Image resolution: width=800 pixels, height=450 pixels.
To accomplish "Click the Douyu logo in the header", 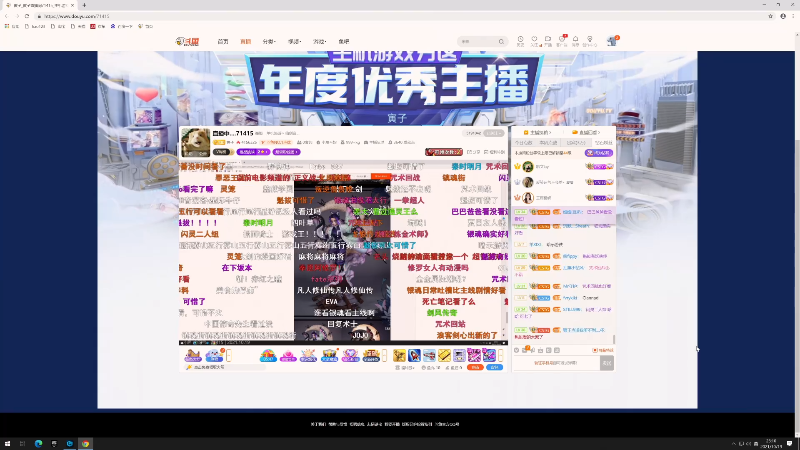I will pos(187,41).
